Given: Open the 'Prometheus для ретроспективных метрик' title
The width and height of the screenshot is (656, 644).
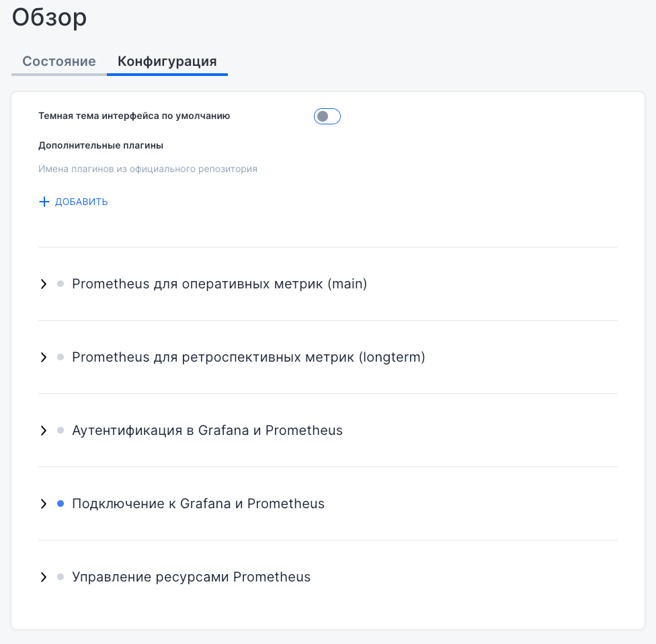Looking at the screenshot, I should [x=248, y=357].
